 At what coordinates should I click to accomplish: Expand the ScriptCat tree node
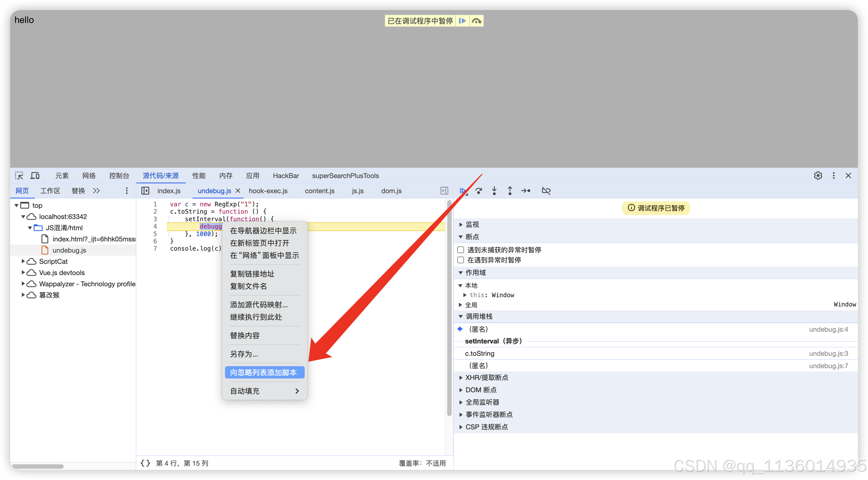click(23, 261)
